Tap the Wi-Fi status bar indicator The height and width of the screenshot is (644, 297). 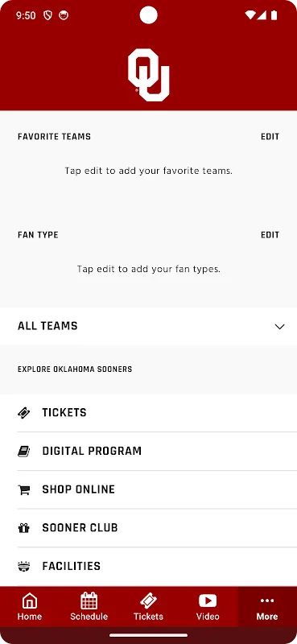[250, 15]
